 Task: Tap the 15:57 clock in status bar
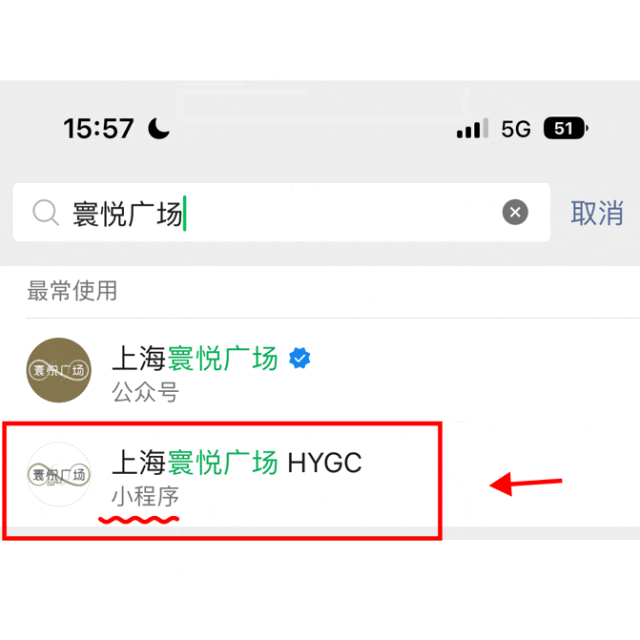click(98, 129)
